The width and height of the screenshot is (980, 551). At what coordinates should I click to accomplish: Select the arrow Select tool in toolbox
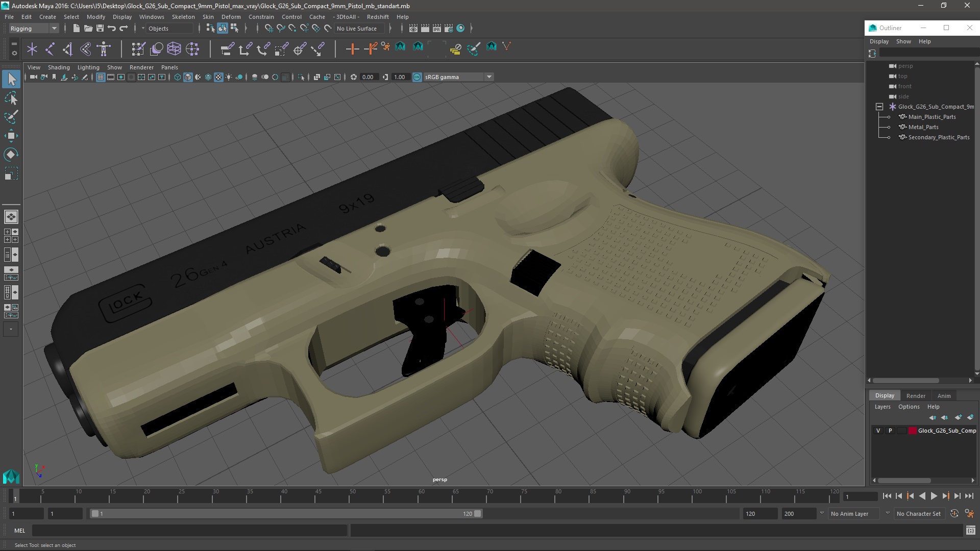click(11, 79)
